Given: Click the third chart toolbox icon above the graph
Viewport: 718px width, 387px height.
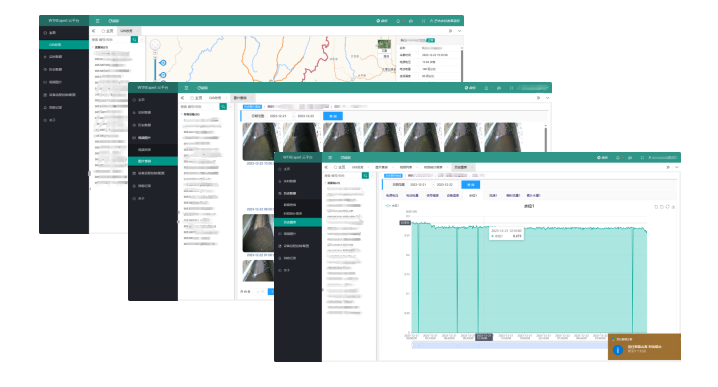Looking at the screenshot, I should click(668, 207).
